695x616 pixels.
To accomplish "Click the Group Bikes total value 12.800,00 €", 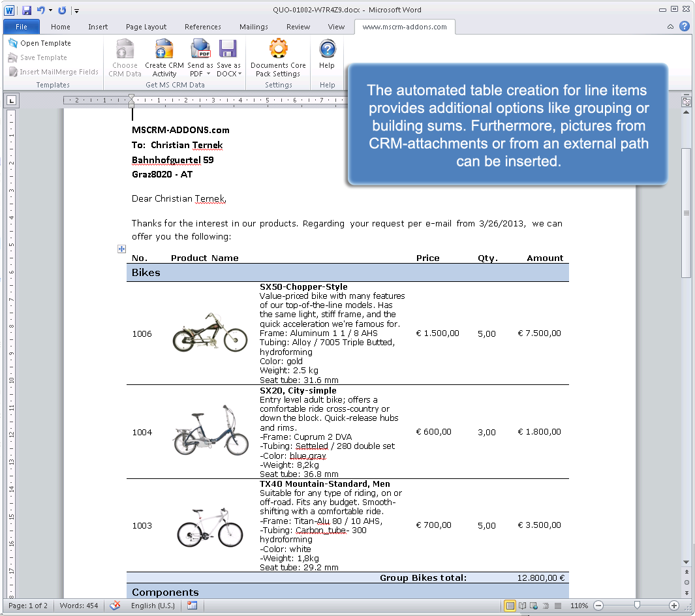I will [x=541, y=578].
